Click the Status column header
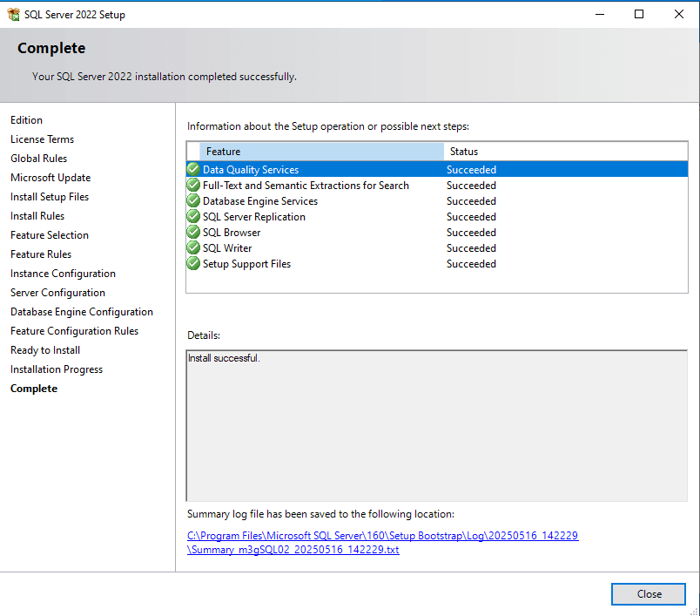Screen dimensions: 700x616 pyautogui.click(x=566, y=152)
